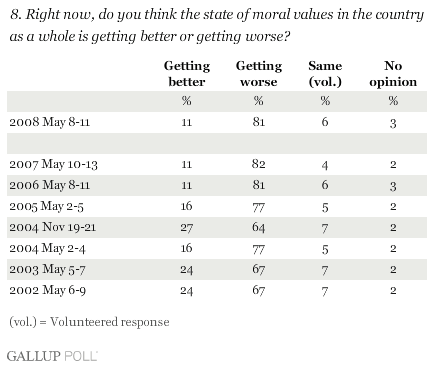Click the 'No opinion' column header
Viewport: 434px width, 367px height.
coord(393,74)
